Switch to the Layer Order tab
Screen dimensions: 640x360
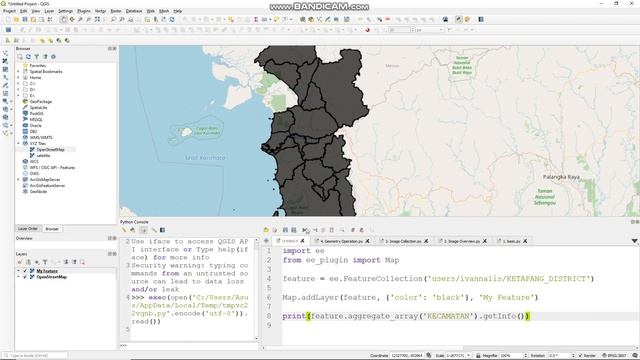[28, 229]
